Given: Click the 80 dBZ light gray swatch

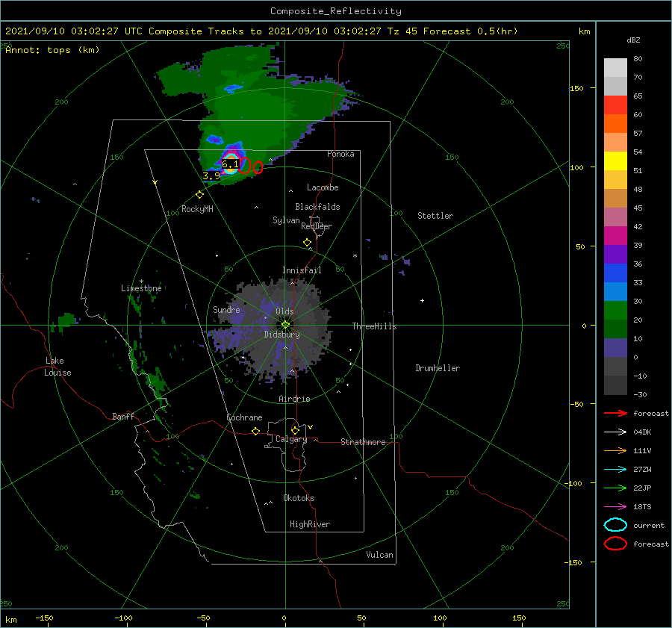Looking at the screenshot, I should (615, 68).
